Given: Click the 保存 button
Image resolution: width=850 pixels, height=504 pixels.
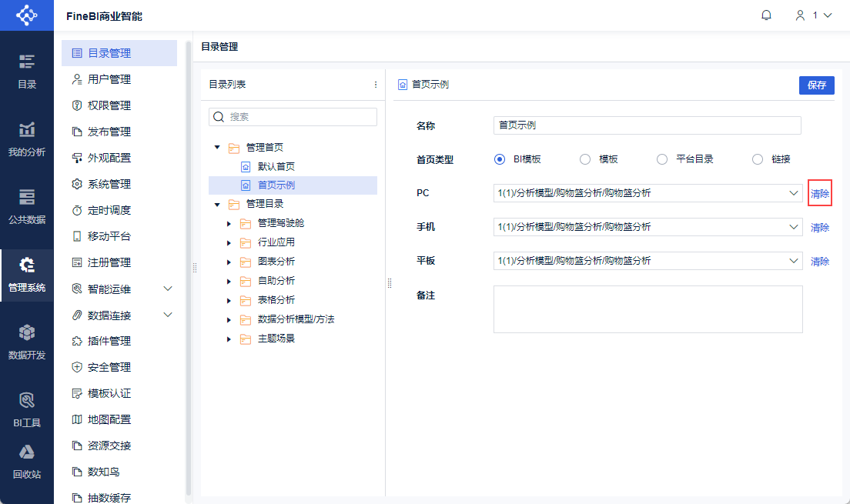Looking at the screenshot, I should click(x=816, y=85).
